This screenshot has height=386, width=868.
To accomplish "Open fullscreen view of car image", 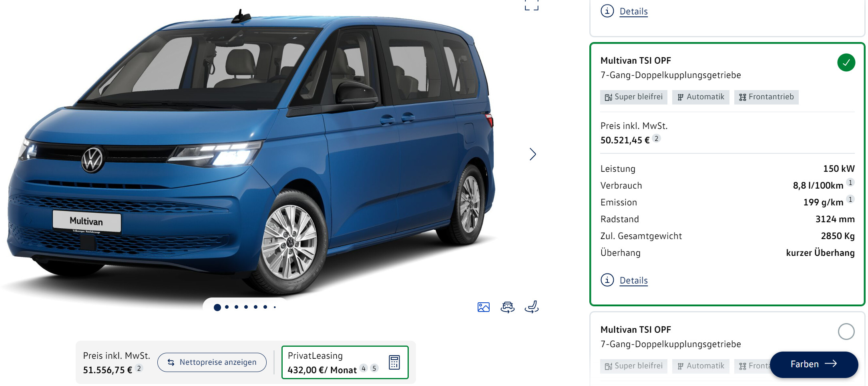I will click(532, 5).
